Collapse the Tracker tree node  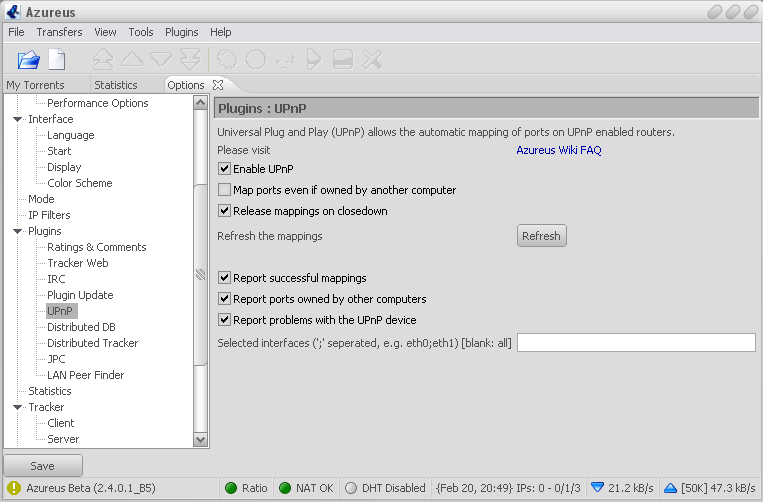click(18, 407)
